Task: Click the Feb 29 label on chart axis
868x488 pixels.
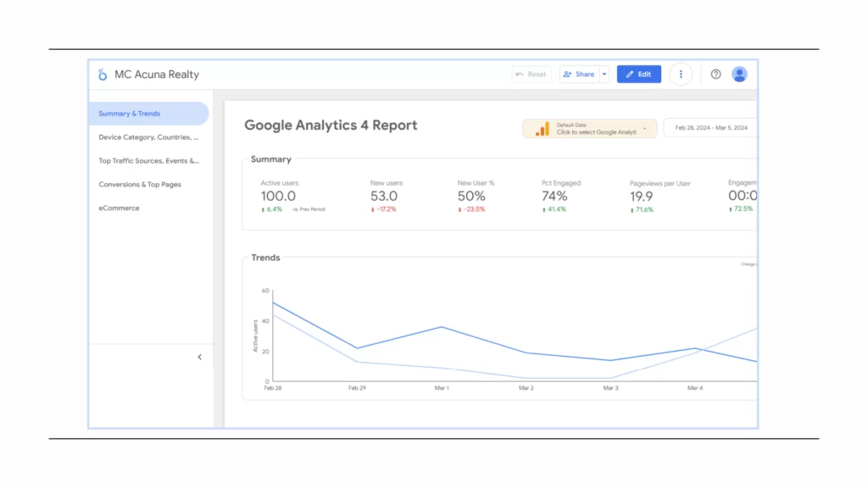Action: (x=357, y=388)
